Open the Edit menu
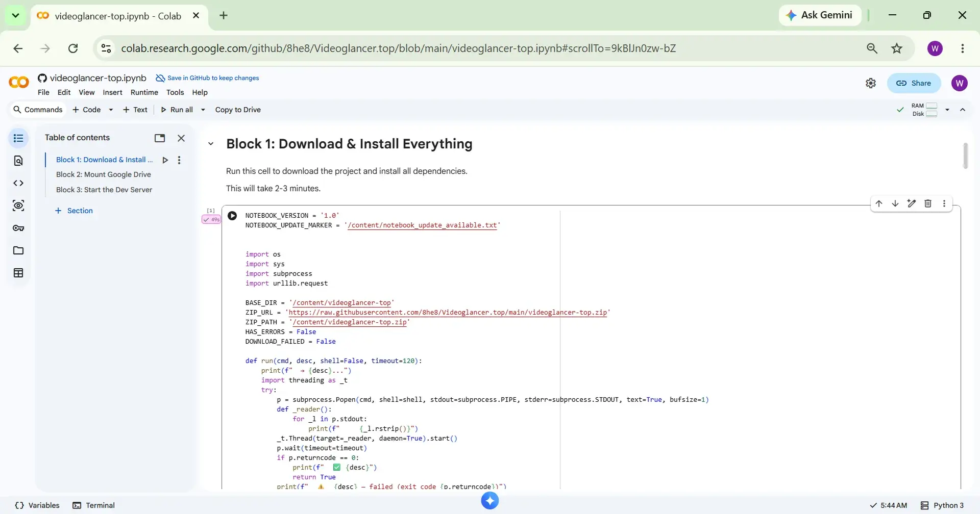Screen dimensions: 980x514 click(64, 92)
